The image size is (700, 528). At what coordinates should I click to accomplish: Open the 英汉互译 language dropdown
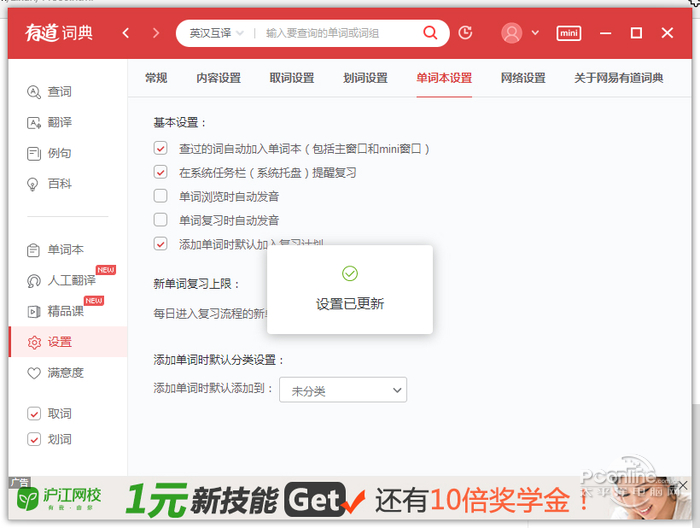pos(216,33)
